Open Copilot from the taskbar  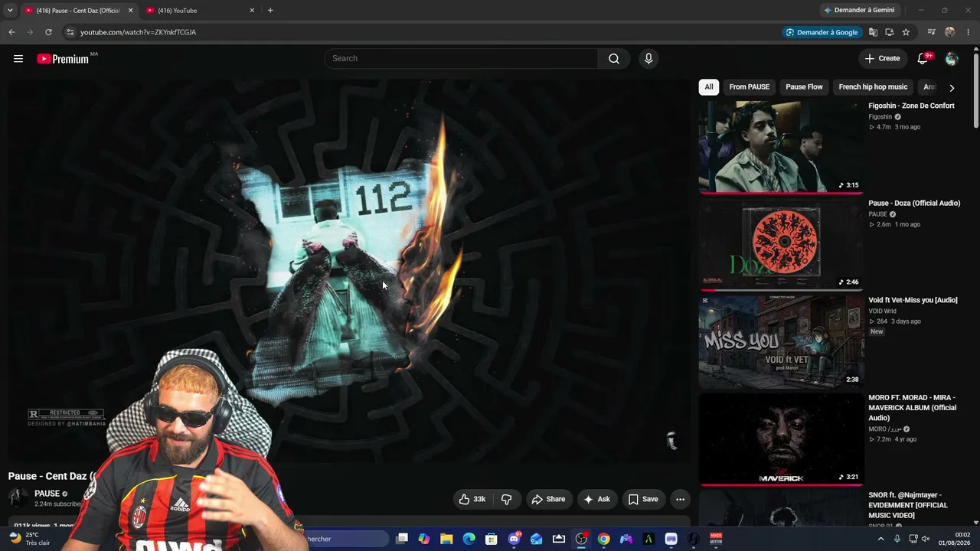pos(424,539)
